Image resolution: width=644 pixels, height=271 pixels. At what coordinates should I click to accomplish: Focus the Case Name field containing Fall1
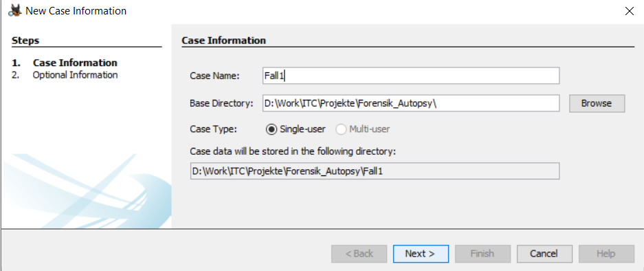(411, 76)
